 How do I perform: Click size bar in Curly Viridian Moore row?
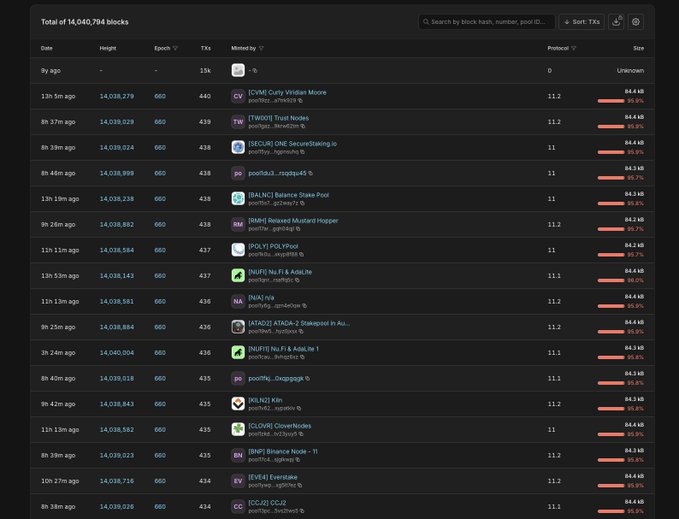[x=611, y=101]
